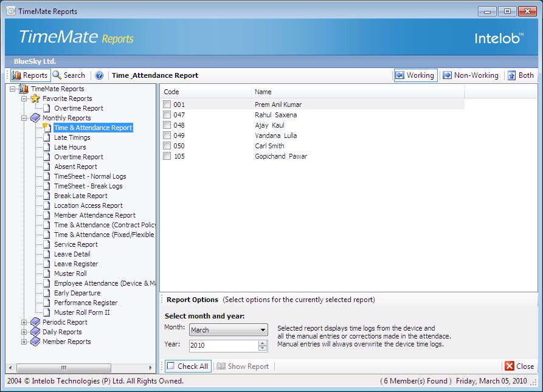Click the tree horizontal scrollbar thumb
The height and width of the screenshot is (392, 543).
point(64,368)
